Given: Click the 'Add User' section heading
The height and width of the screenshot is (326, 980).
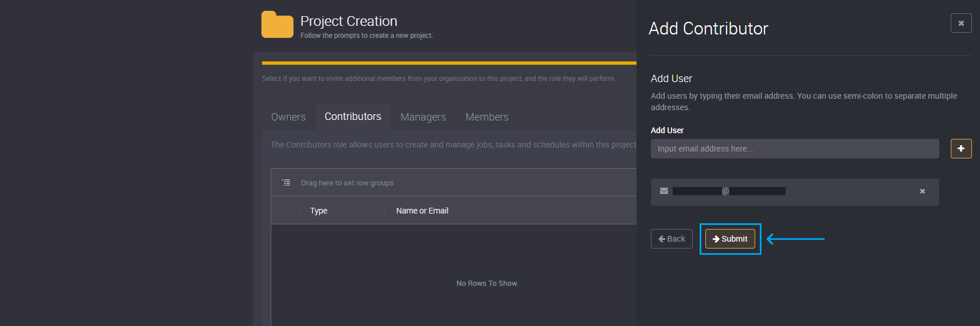Looking at the screenshot, I should [671, 79].
